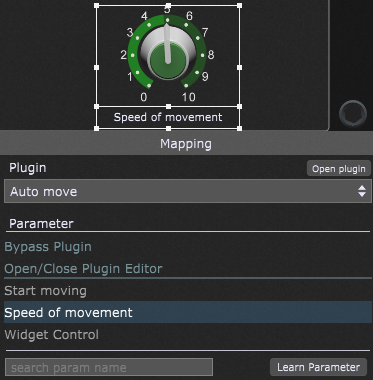Select the Bypass Plugin parameter
Image resolution: width=373 pixels, height=380 pixels.
pos(48,247)
